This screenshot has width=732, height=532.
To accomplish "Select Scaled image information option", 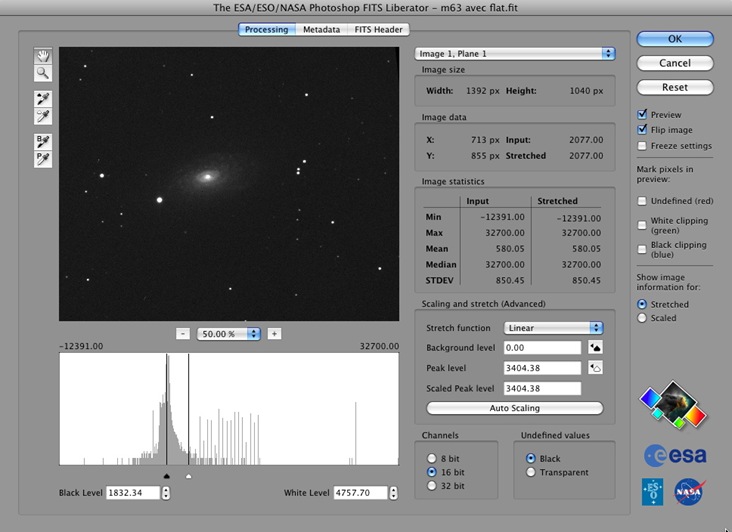I will (642, 318).
